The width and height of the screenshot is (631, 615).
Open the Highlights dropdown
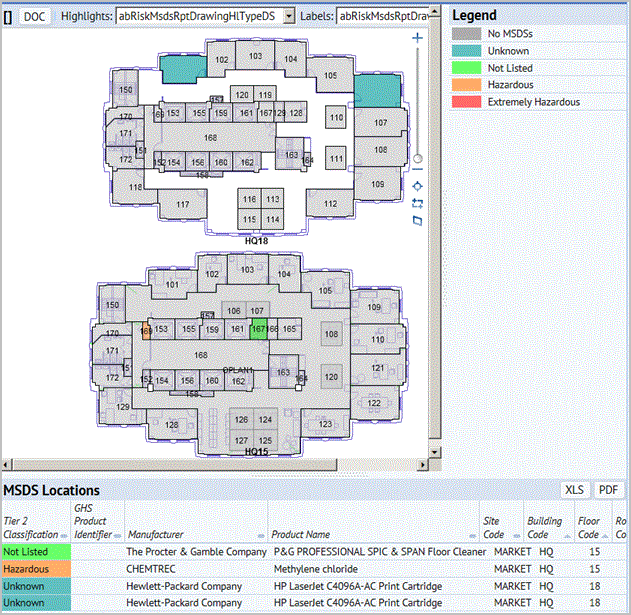[288, 16]
